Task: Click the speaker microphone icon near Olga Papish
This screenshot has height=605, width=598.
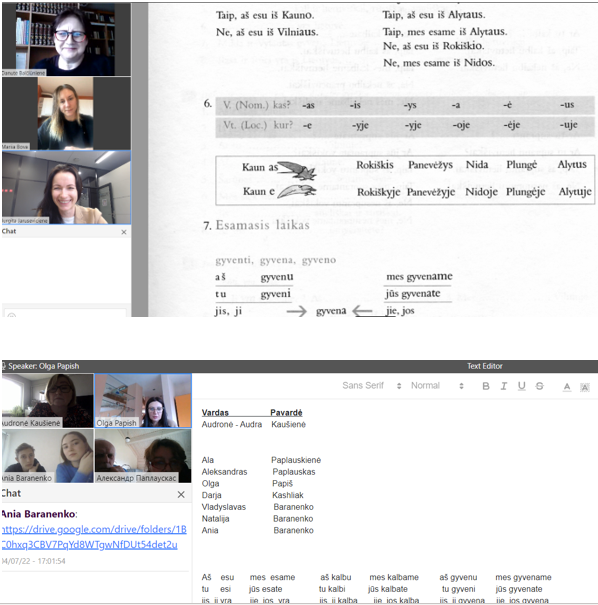Action: click(x=3, y=366)
